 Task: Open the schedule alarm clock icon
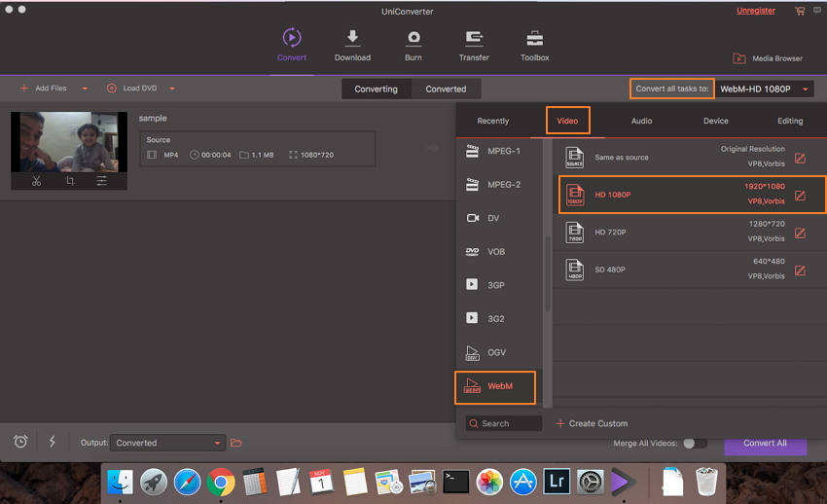click(20, 442)
